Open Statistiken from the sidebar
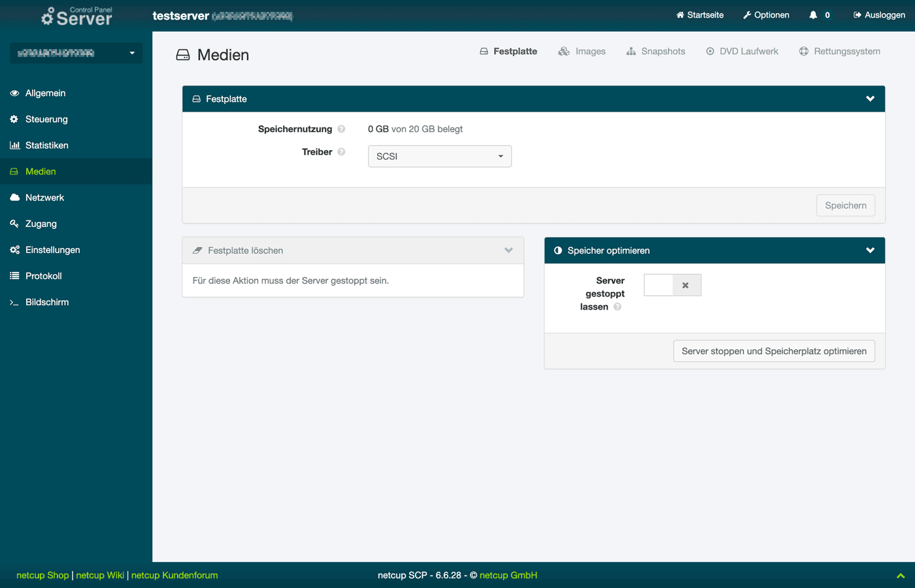This screenshot has width=915, height=588. coord(46,146)
